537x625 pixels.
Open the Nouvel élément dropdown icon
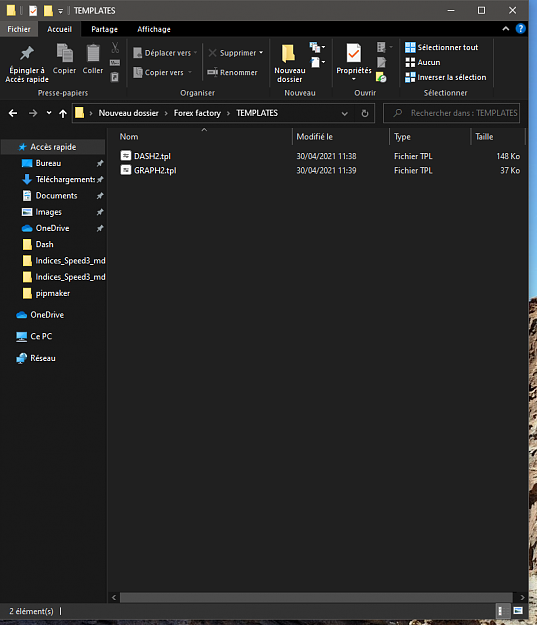[317, 48]
